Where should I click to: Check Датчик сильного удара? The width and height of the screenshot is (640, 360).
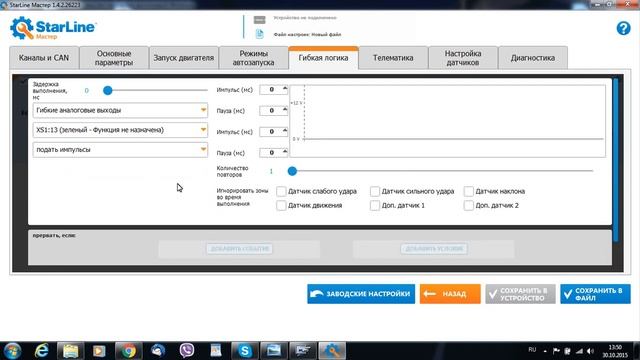[375, 191]
